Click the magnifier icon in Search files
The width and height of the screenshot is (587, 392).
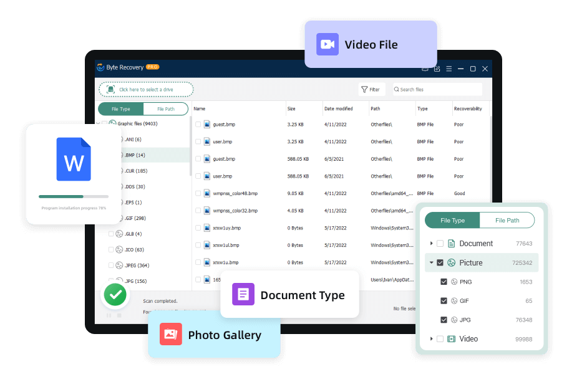point(397,89)
